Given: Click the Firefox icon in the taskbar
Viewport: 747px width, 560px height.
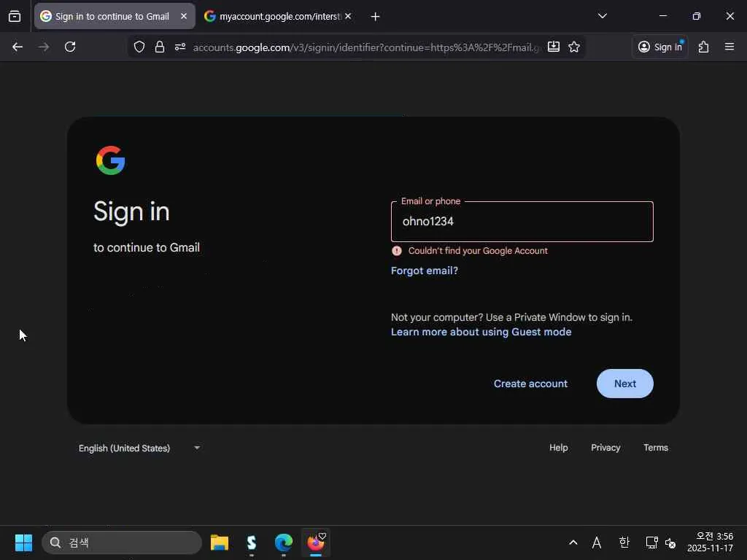Looking at the screenshot, I should point(315,542).
